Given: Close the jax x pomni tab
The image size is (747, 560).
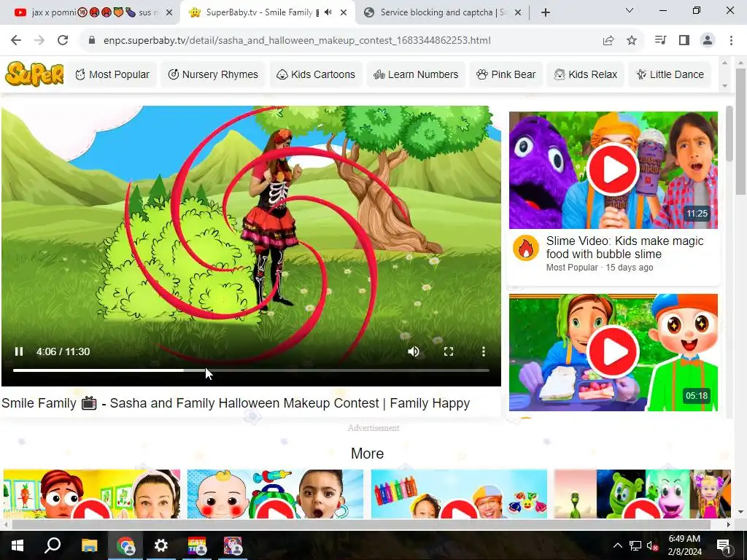Looking at the screenshot, I should pyautogui.click(x=169, y=13).
